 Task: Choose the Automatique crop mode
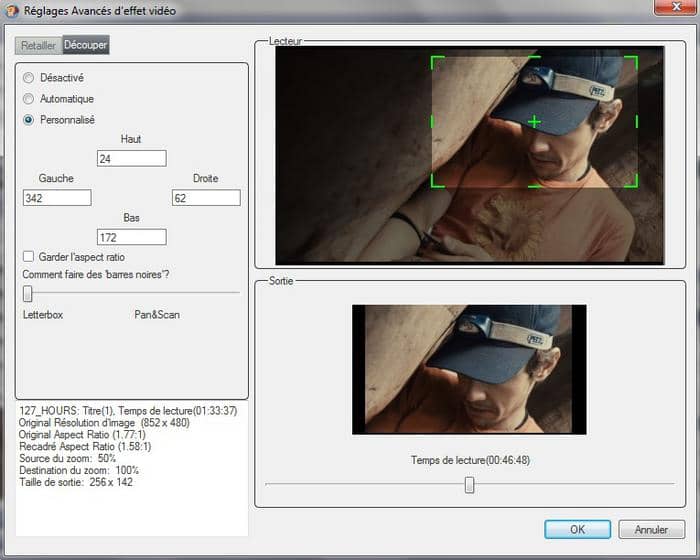point(29,99)
